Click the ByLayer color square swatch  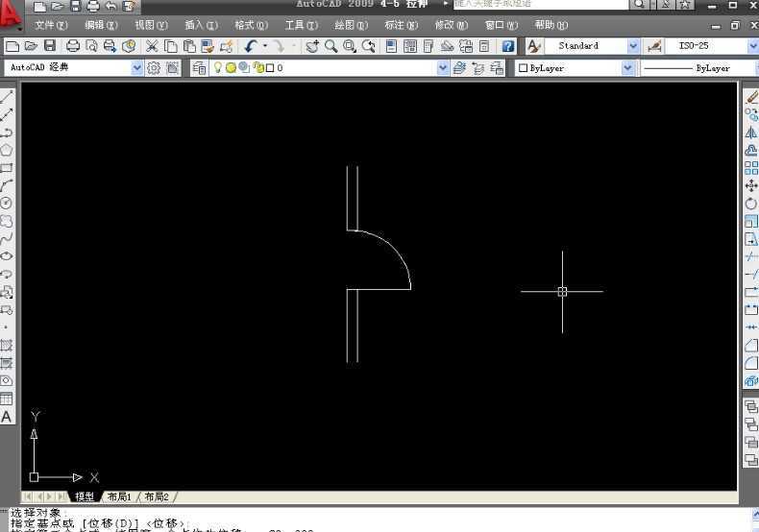523,68
